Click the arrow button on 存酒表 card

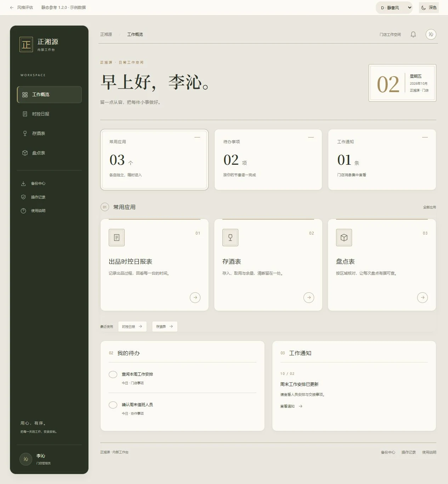click(309, 298)
